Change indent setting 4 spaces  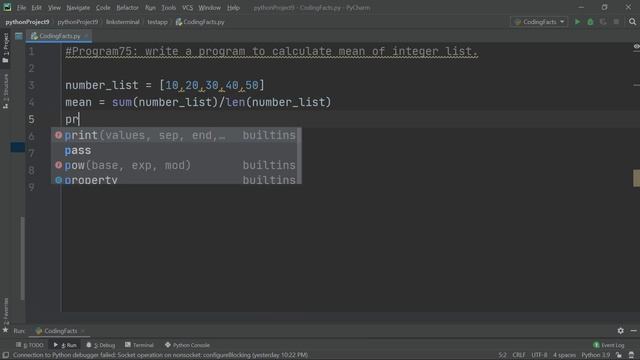[564, 355]
